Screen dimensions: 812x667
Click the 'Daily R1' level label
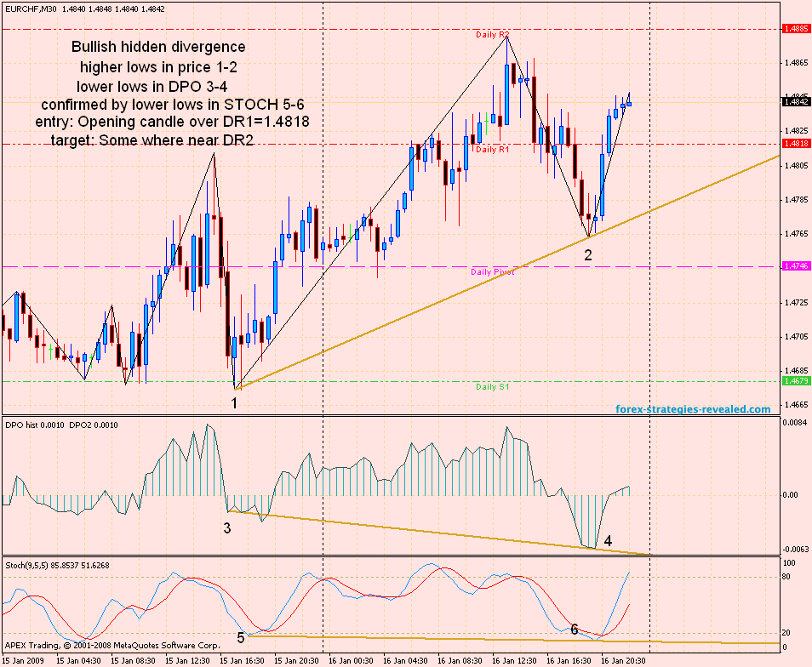click(493, 150)
